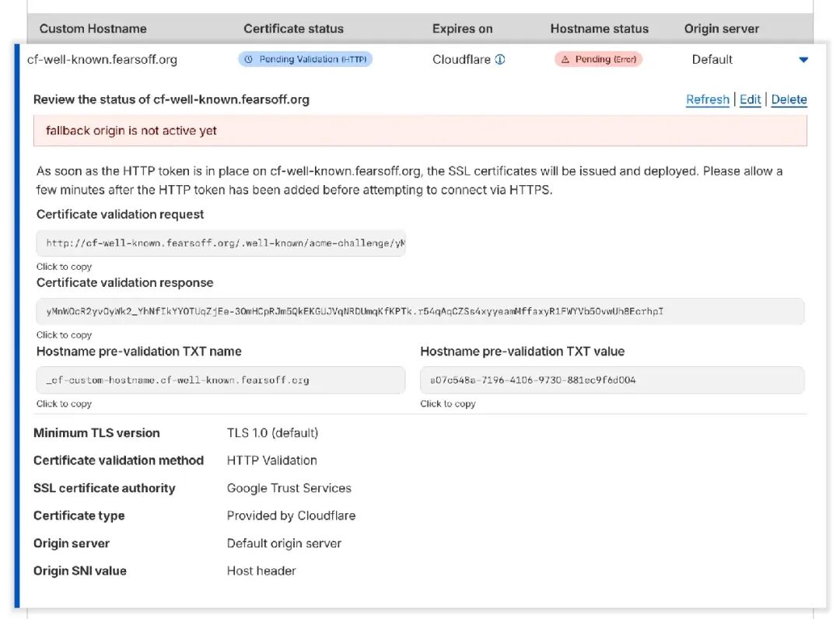Copy the hostname pre-validation TXT name

click(221, 380)
